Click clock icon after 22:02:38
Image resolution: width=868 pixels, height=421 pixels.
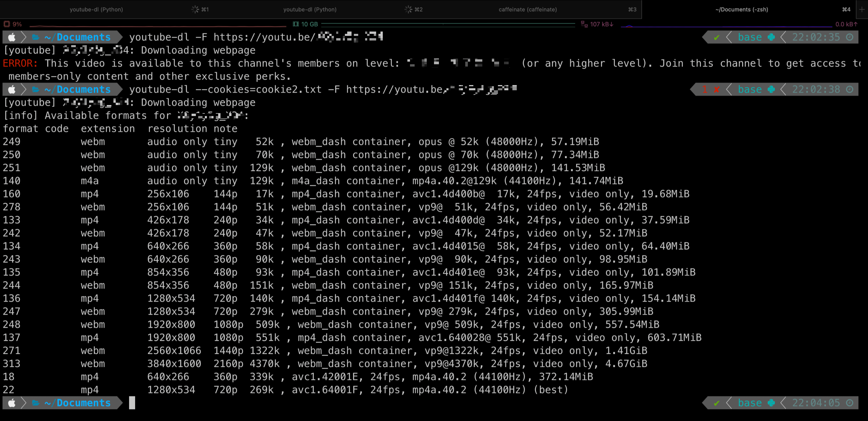[850, 89]
